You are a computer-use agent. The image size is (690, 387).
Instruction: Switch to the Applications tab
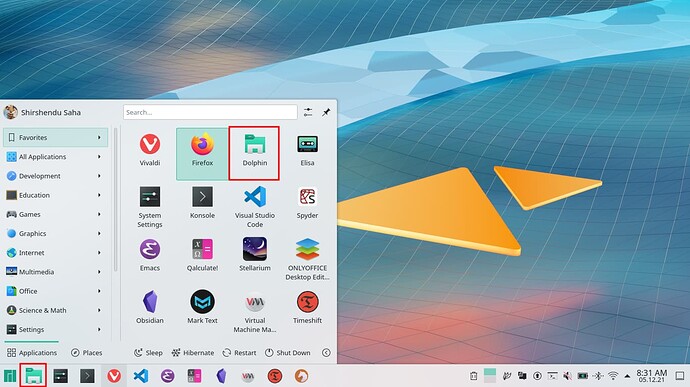click(x=32, y=353)
